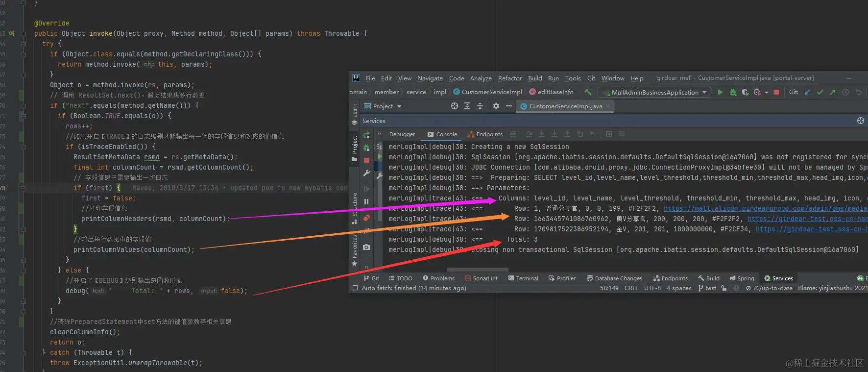Viewport: 868px width, 372px height.
Task: Run MallAdminBusinessApplication with the green play icon
Action: (720, 92)
